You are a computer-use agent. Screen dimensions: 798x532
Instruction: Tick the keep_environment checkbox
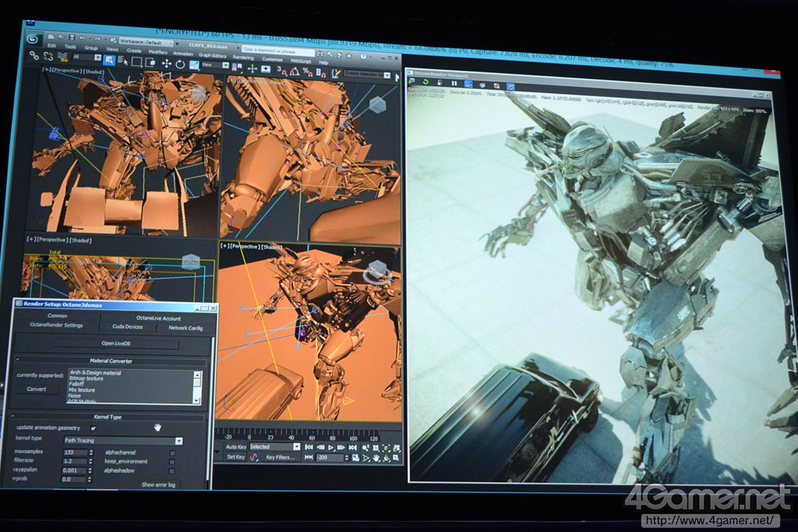[172, 461]
